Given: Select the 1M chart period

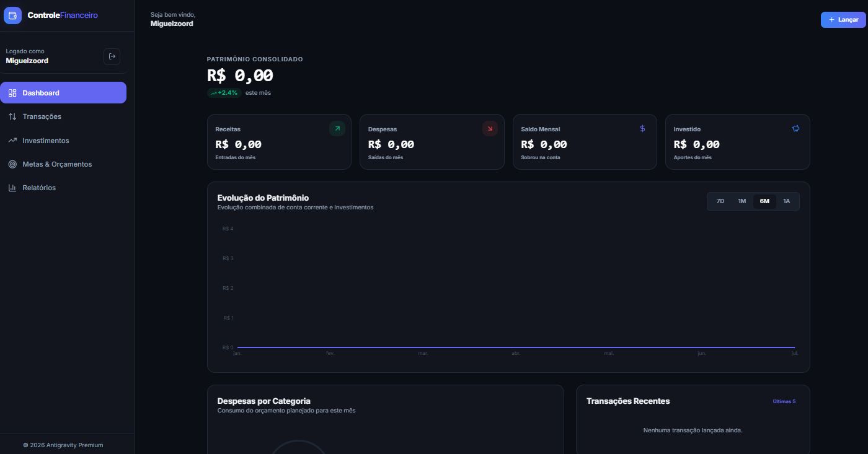Looking at the screenshot, I should [742, 201].
